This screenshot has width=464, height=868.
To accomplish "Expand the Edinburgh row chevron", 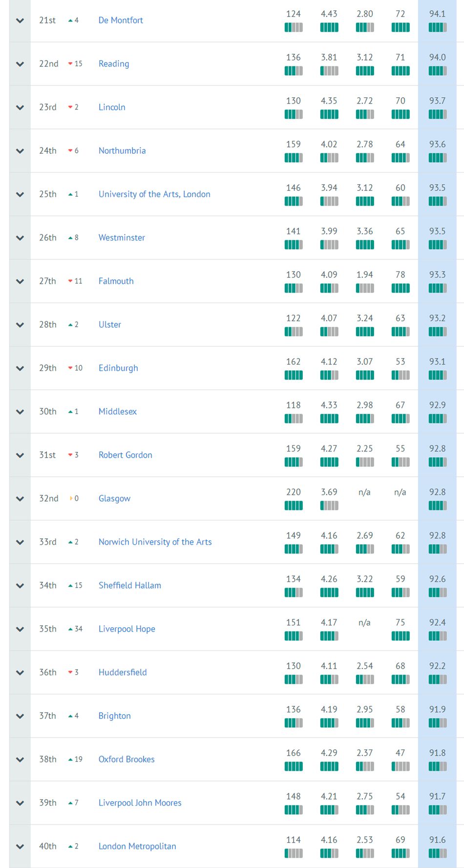I will pos(20,368).
